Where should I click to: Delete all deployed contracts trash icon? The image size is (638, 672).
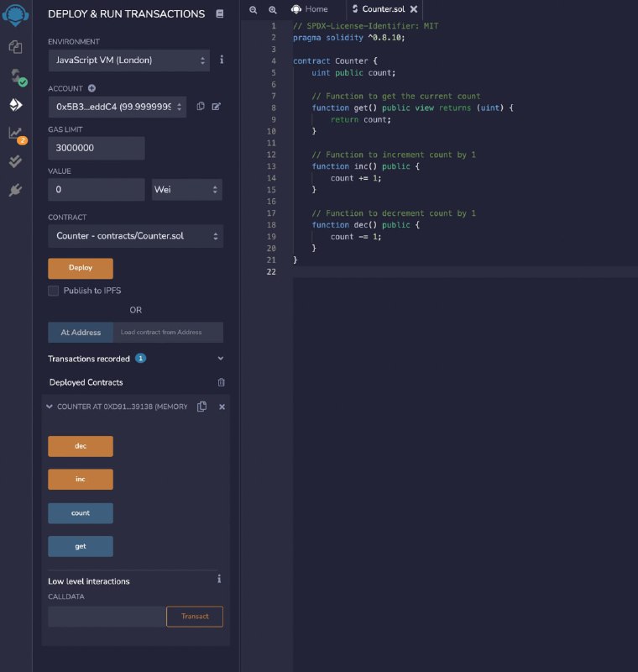click(221, 382)
